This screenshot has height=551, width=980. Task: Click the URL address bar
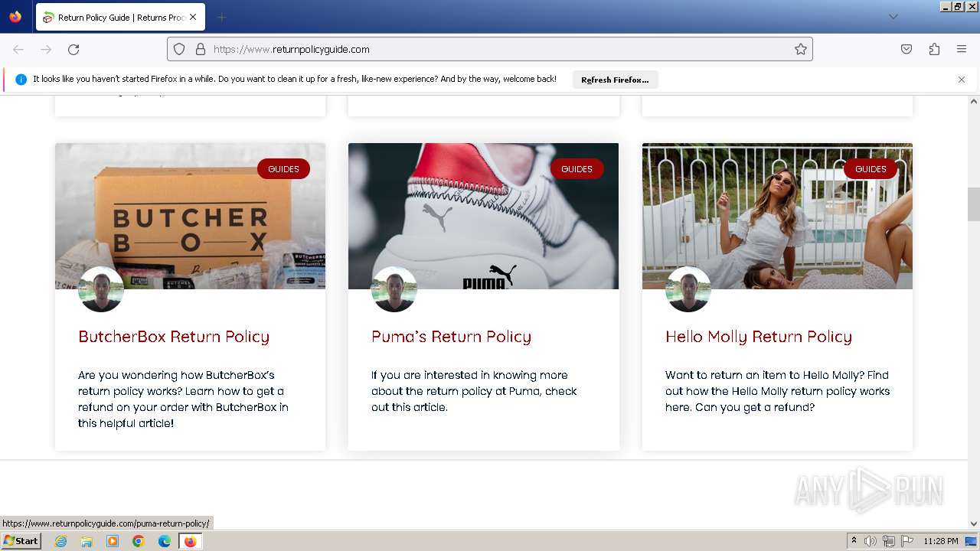[x=490, y=49]
